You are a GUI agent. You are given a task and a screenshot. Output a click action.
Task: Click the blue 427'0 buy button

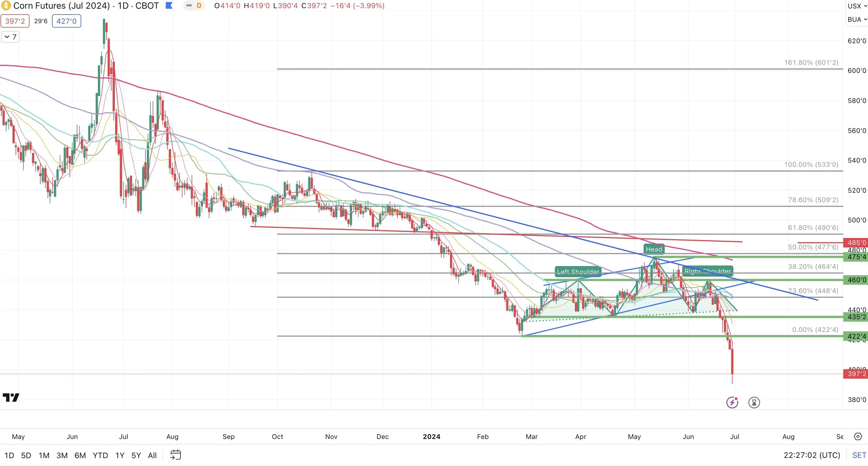click(66, 21)
